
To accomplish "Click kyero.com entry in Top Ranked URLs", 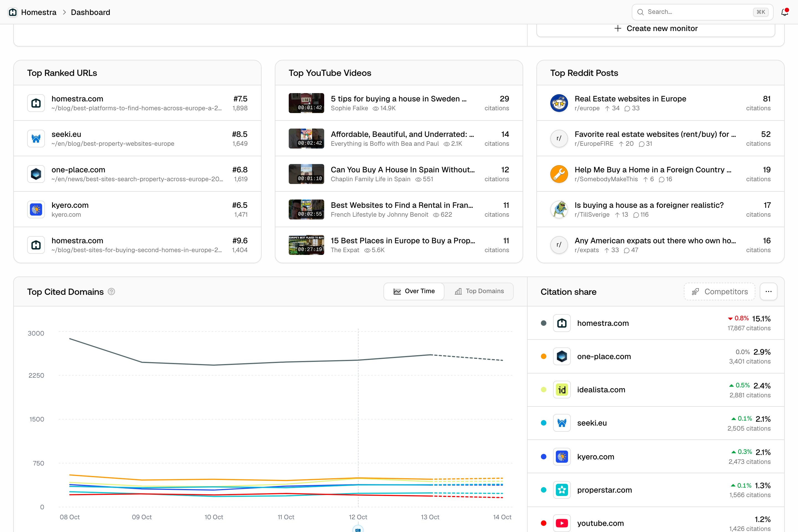I will 137,209.
